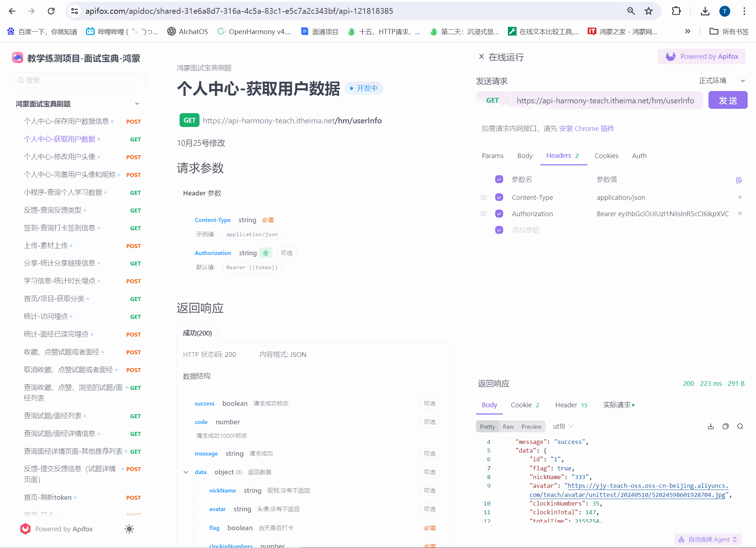
Task: Toggle the select-all headers checkbox
Action: [x=499, y=179]
